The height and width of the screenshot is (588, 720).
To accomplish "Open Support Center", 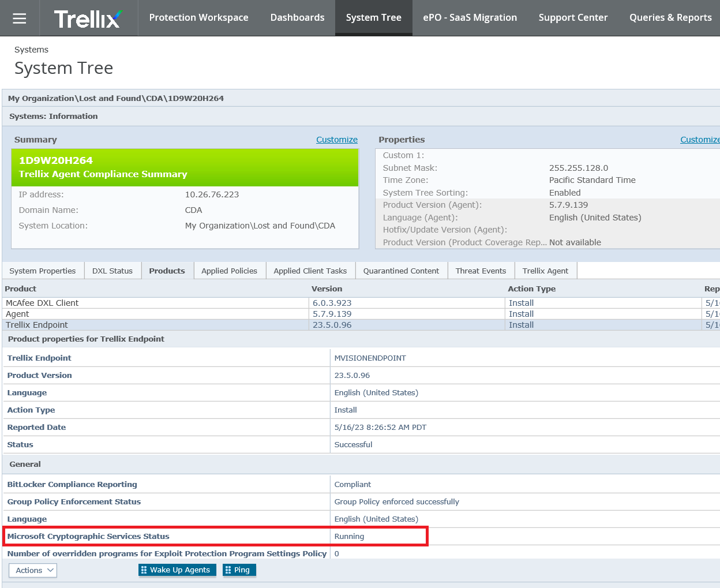I will [573, 18].
